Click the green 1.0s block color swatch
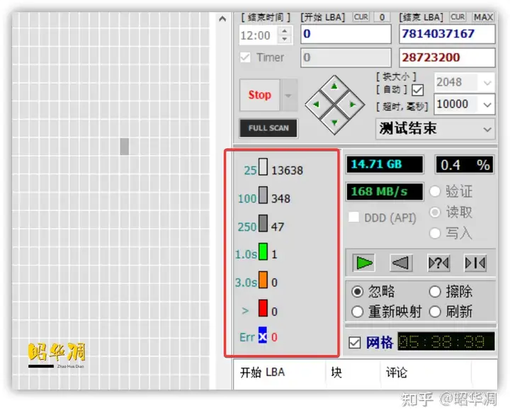Image resolution: width=510 pixels, height=420 pixels. (262, 253)
